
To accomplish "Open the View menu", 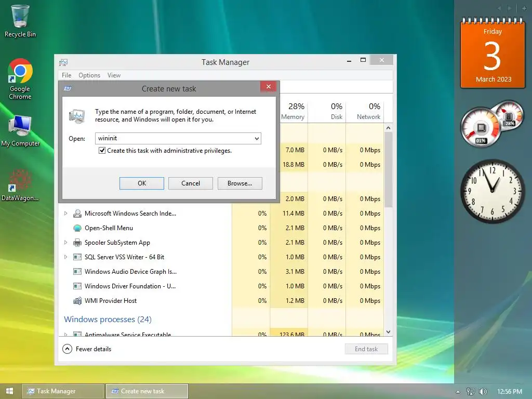I will click(114, 75).
